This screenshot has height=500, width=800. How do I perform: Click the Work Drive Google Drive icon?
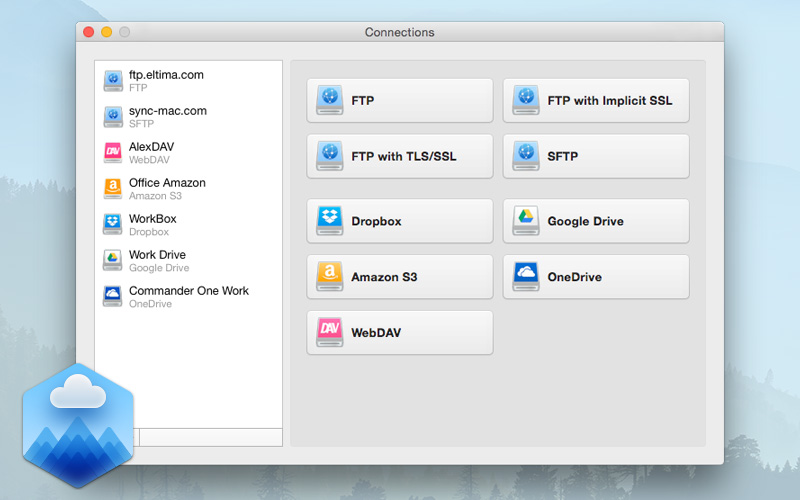coord(113,261)
